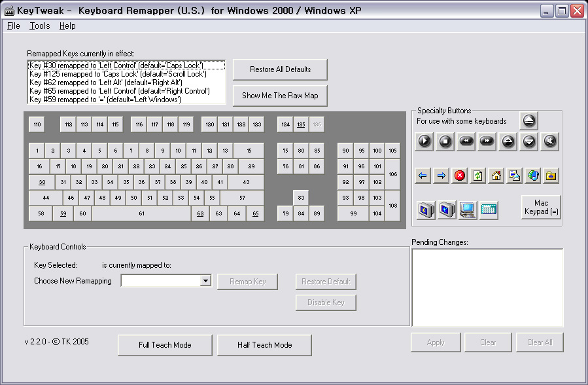Click keyboard key 83 (up arrow)
Image resolution: width=588 pixels, height=385 pixels.
click(301, 198)
